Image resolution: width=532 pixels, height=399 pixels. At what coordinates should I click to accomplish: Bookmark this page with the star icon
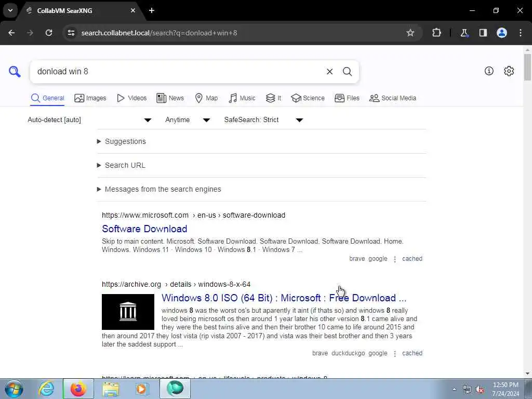point(410,33)
